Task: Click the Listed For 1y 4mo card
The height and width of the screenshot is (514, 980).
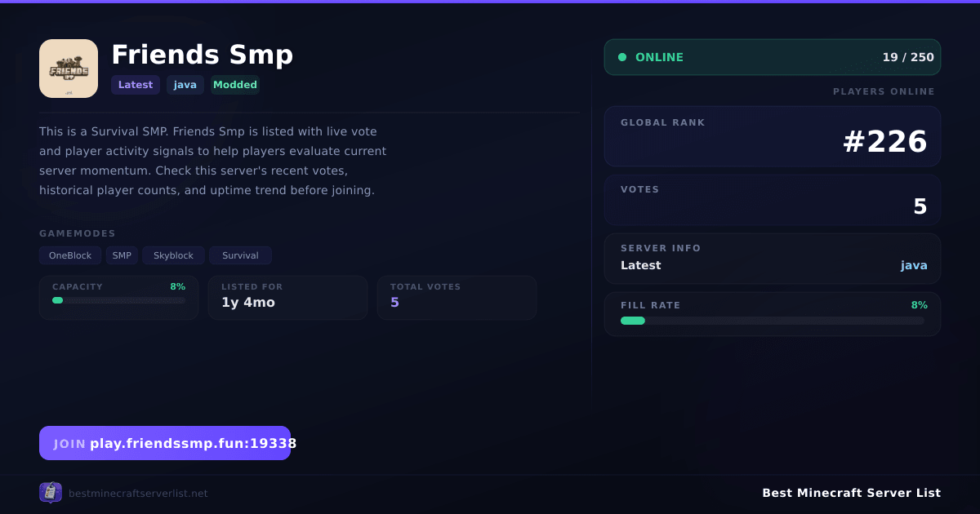Action: point(288,298)
